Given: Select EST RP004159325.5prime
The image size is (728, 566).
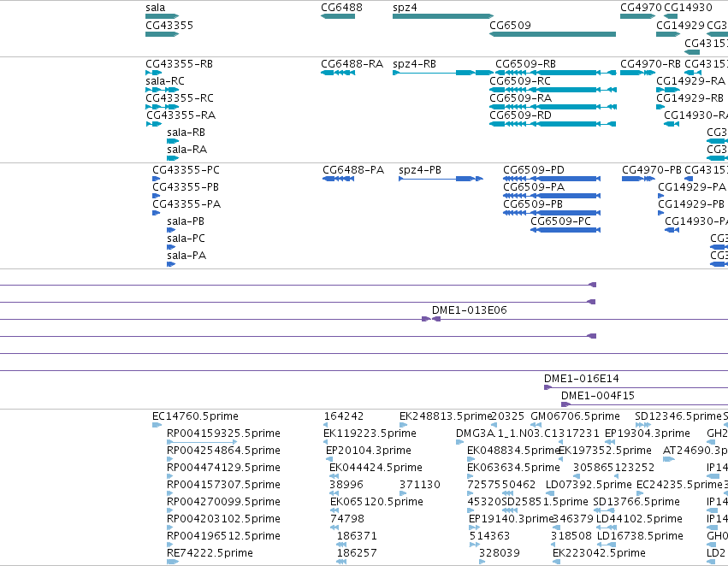Looking at the screenshot, I should pos(202,442).
